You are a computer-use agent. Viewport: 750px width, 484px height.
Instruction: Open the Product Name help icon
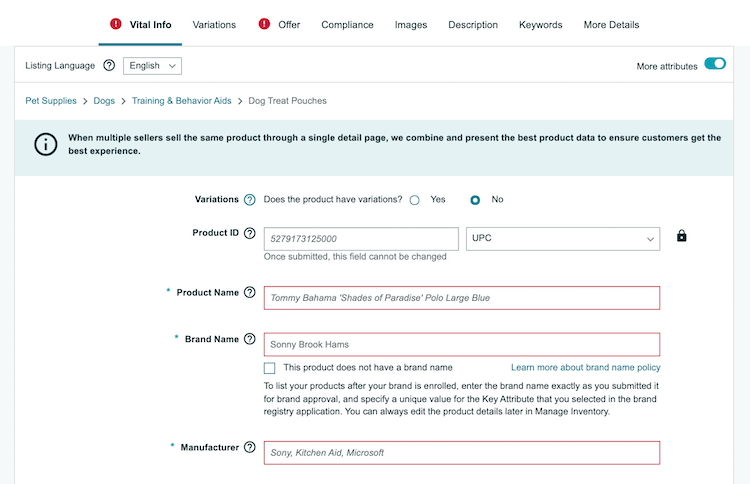(249, 292)
